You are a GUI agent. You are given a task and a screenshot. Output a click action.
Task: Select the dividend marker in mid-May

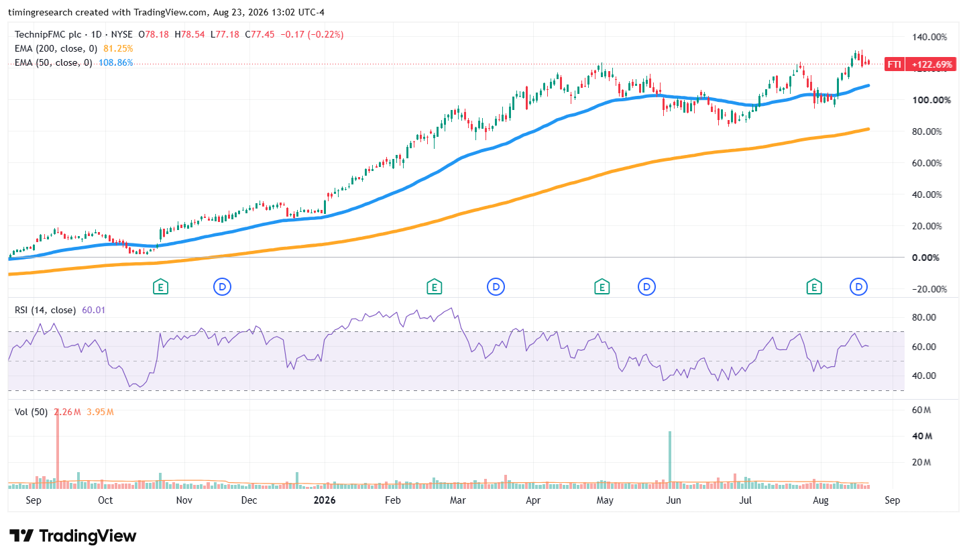click(646, 287)
